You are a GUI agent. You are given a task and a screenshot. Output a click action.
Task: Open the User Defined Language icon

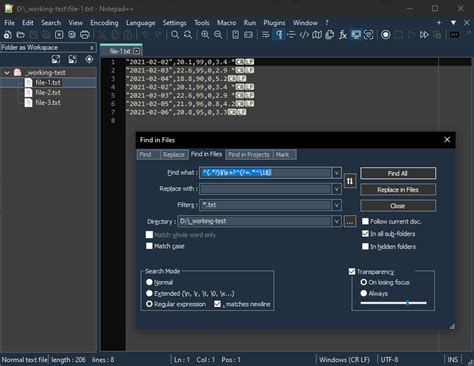304,35
